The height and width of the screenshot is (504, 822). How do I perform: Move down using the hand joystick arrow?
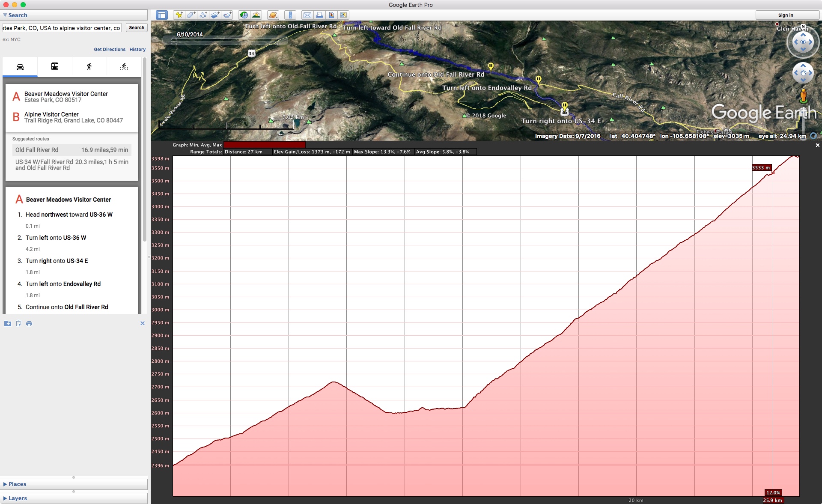click(x=803, y=80)
